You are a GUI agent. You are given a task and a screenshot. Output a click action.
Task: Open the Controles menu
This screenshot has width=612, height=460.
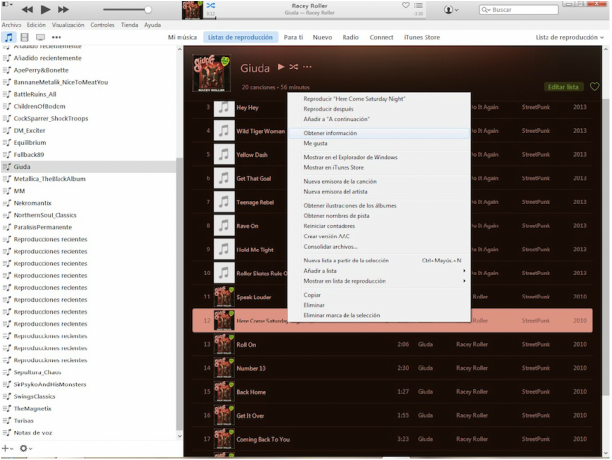coord(102,25)
